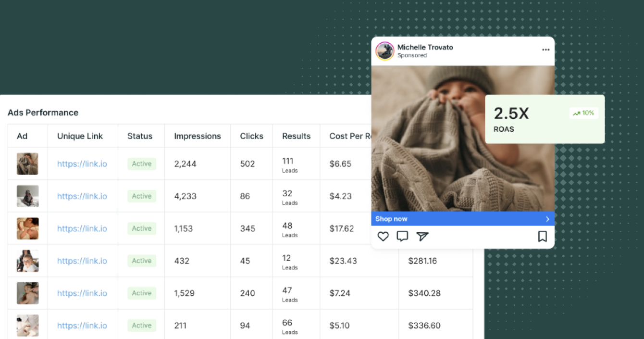Image resolution: width=644 pixels, height=339 pixels.
Task: Click the Active status in 4,233 impressions row
Action: tap(142, 196)
